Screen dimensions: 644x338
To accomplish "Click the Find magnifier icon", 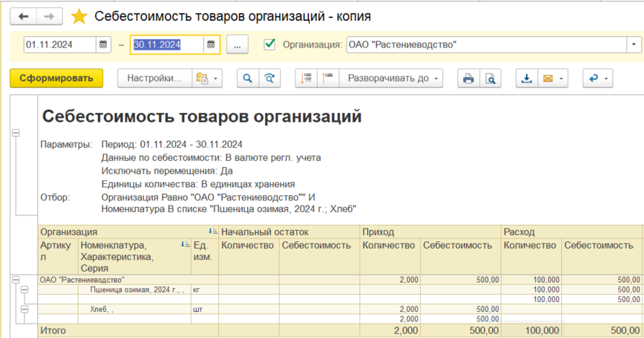I will (248, 78).
